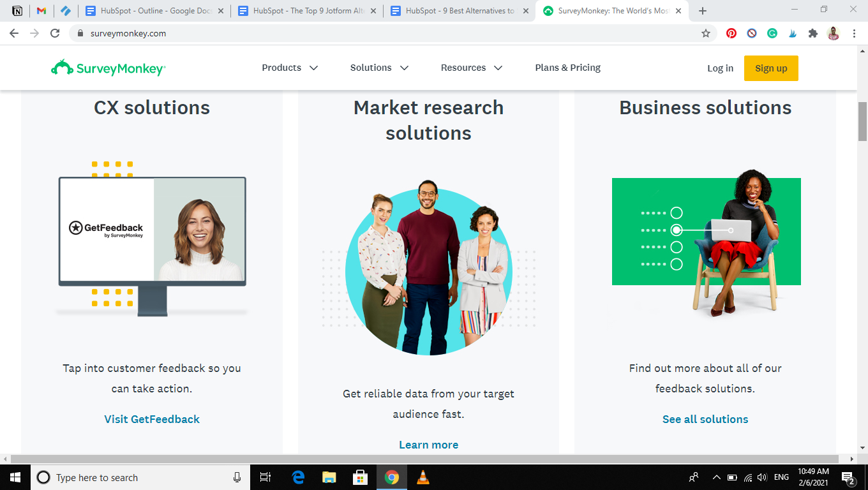The image size is (868, 490).
Task: Switch to 9 Best Alternatives tab
Action: point(460,11)
